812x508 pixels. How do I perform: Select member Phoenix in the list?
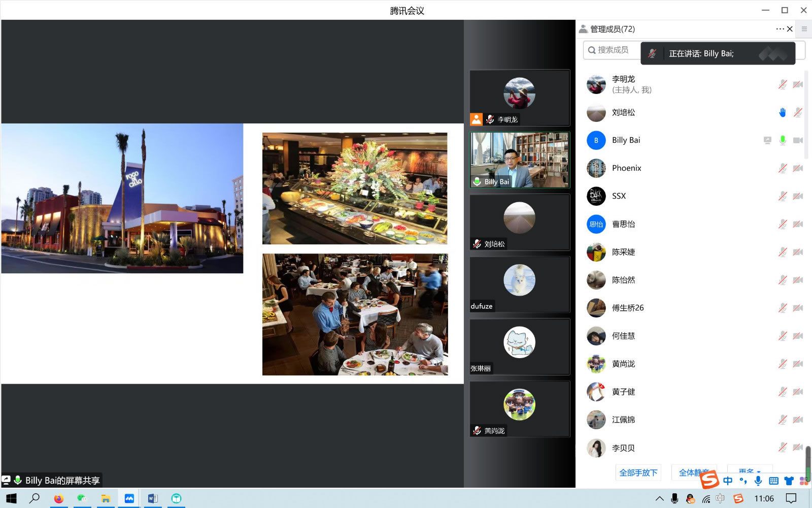tap(693, 168)
